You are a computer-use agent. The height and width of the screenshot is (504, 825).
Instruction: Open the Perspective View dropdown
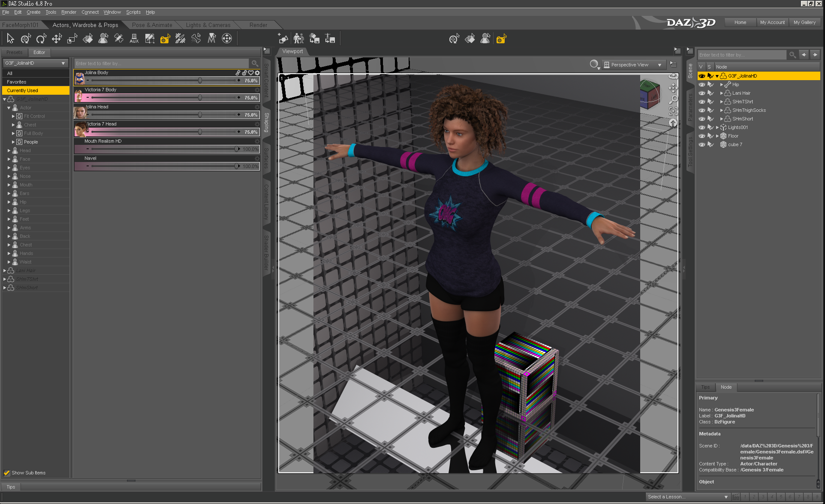click(x=633, y=65)
